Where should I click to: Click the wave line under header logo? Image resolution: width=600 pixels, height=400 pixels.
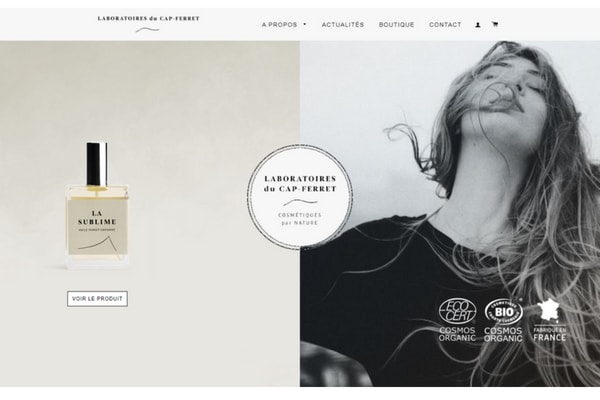[148, 29]
